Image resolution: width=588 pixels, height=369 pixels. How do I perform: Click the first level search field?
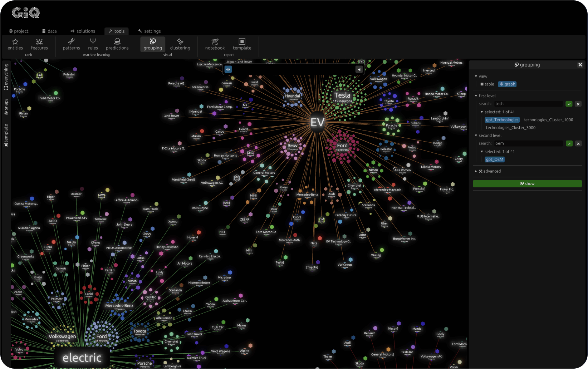point(528,104)
